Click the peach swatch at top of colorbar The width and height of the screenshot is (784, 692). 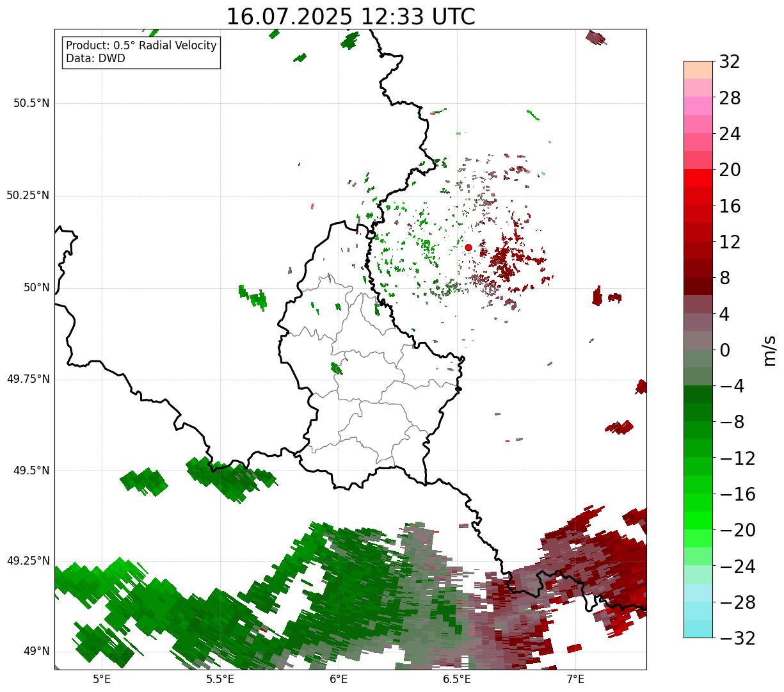698,70
